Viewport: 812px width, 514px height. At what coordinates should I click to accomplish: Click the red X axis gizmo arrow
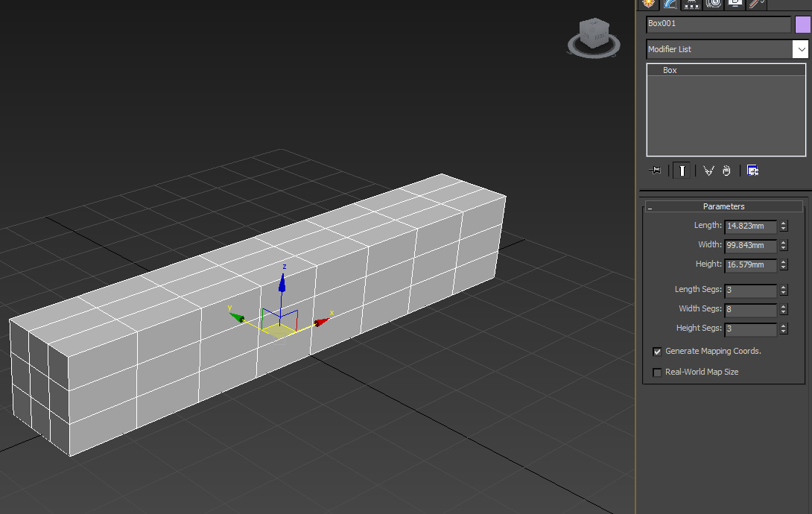click(x=322, y=322)
